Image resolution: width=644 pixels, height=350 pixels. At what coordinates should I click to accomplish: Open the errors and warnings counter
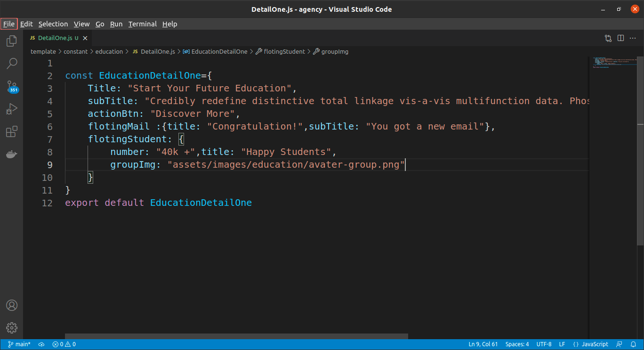tap(64, 344)
